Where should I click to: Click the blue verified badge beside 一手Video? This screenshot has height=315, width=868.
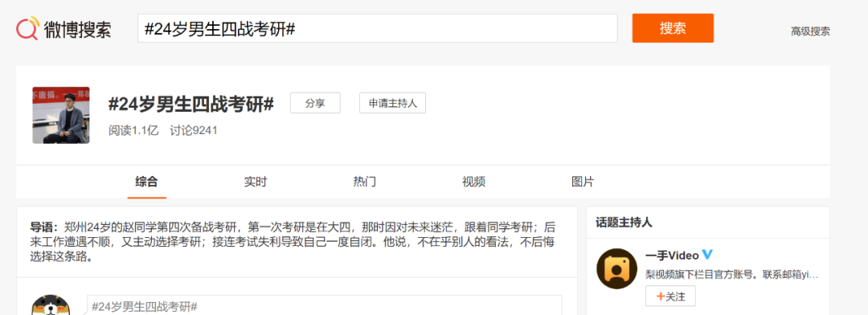[707, 256]
